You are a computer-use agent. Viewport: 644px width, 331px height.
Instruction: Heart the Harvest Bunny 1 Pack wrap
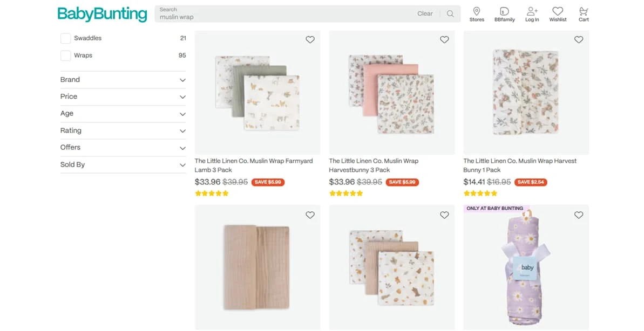[x=579, y=40]
